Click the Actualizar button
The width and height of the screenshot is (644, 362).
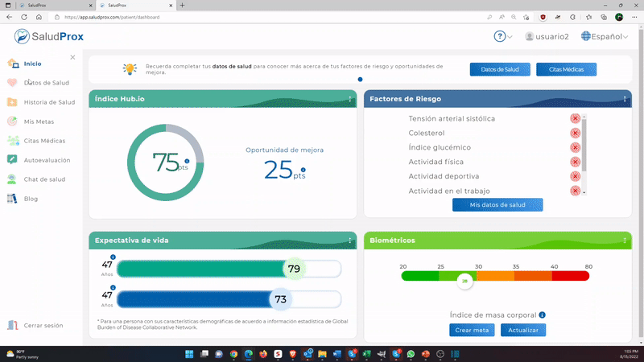(x=523, y=330)
